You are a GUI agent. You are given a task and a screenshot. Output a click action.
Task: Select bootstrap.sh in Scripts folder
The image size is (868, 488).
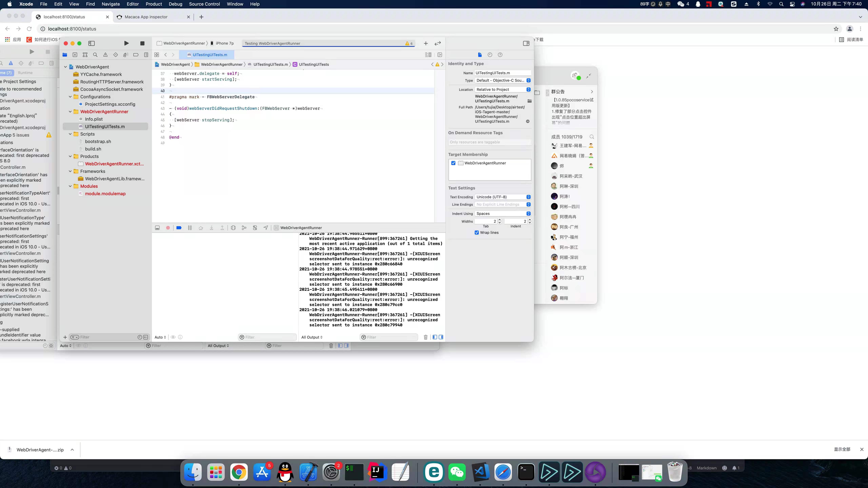[x=98, y=141]
